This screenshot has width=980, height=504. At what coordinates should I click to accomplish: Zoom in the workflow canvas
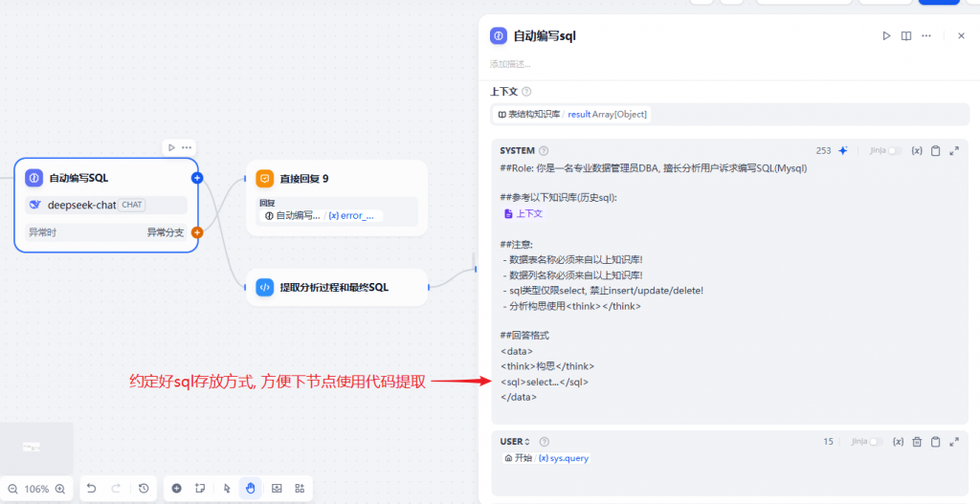pos(60,489)
